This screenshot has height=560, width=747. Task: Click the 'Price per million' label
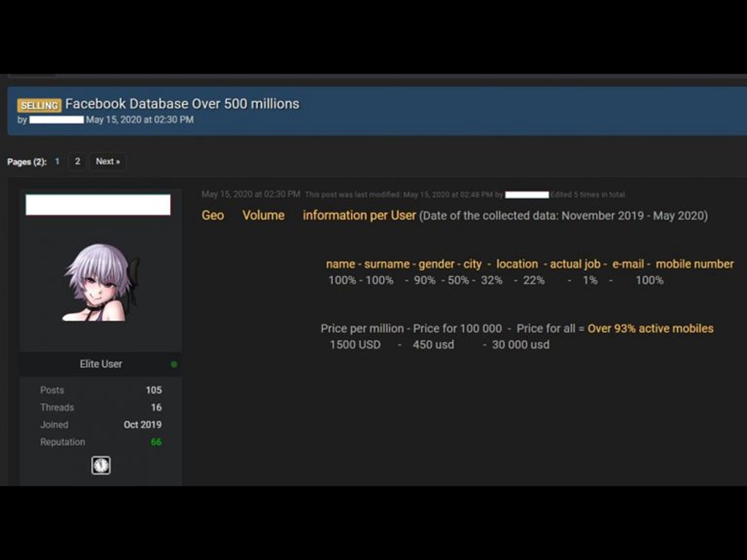362,329
